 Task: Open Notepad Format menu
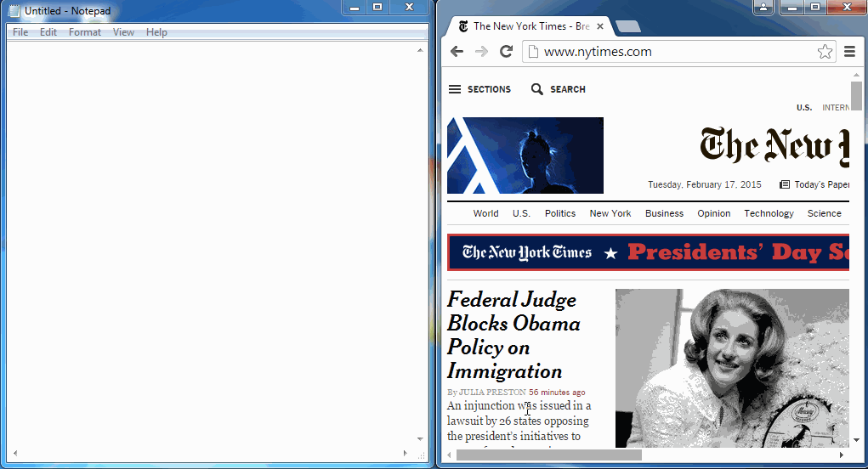tap(85, 32)
